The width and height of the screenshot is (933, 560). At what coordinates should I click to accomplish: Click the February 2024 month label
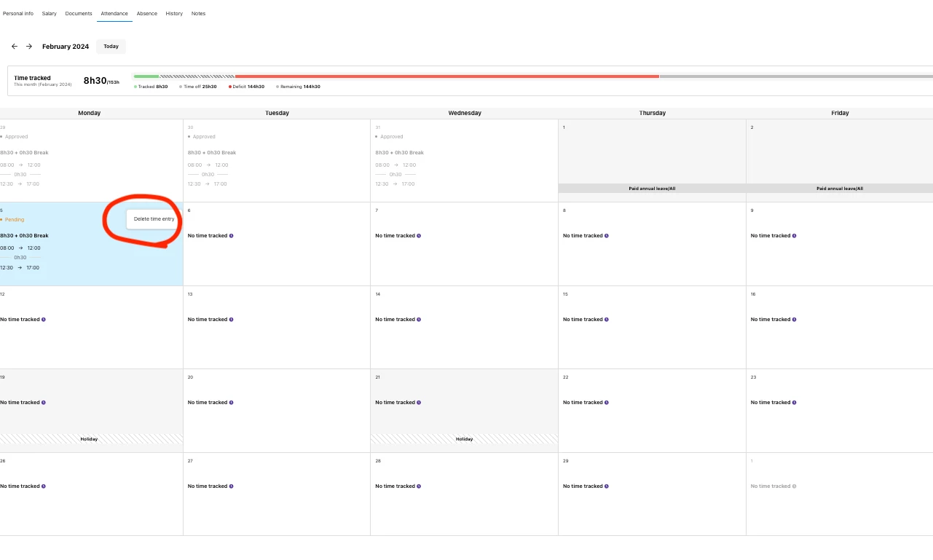pos(66,47)
